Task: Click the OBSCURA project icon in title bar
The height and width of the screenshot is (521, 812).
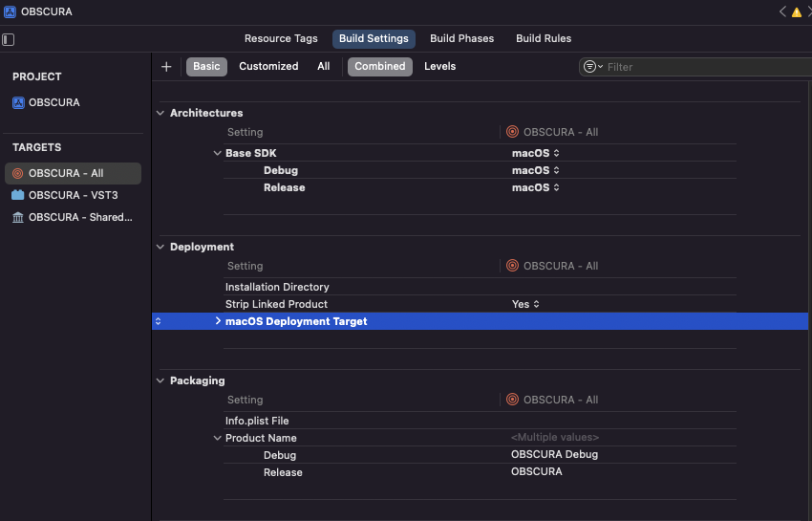Action: pos(10,11)
